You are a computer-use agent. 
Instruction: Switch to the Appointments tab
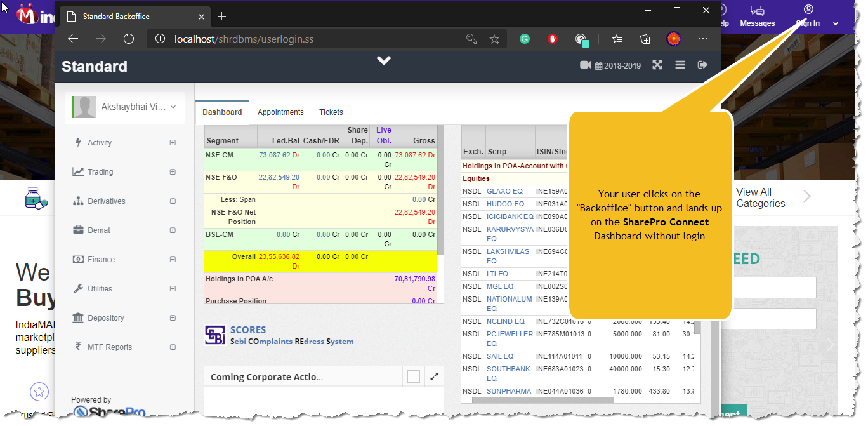point(280,112)
